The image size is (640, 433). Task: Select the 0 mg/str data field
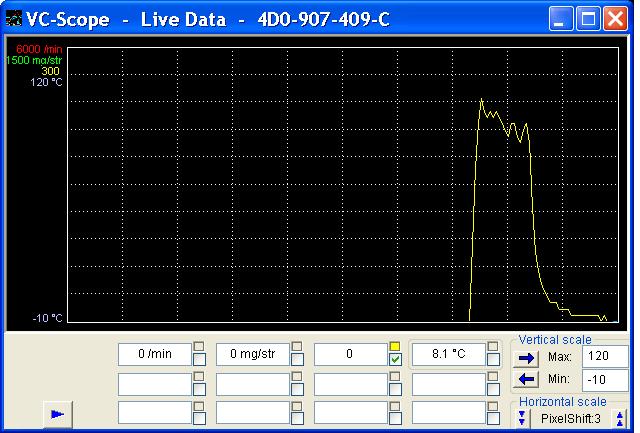coord(252,354)
